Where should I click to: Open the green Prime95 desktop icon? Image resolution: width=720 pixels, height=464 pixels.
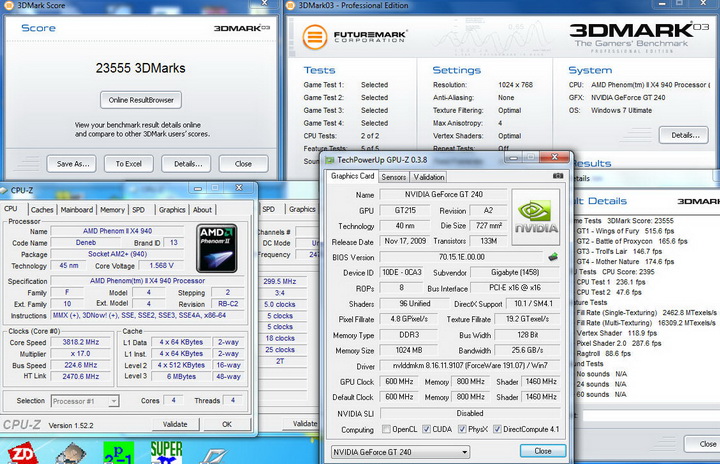(x=118, y=453)
